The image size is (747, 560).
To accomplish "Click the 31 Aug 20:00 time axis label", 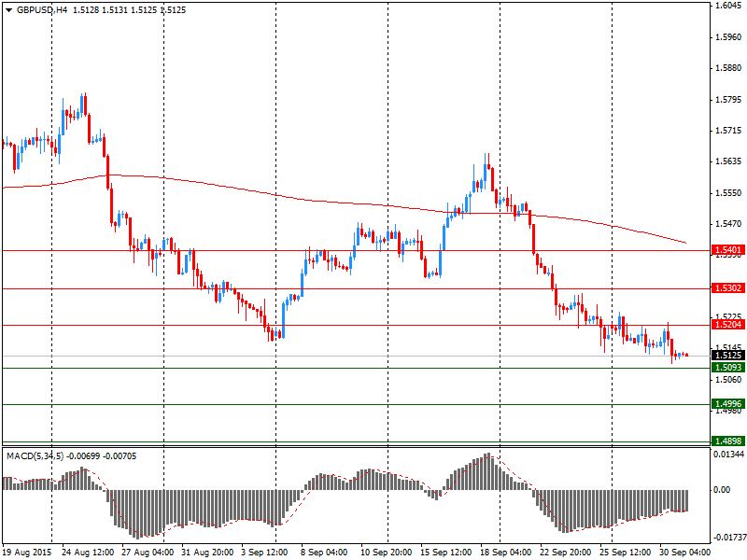I will 207,553.
